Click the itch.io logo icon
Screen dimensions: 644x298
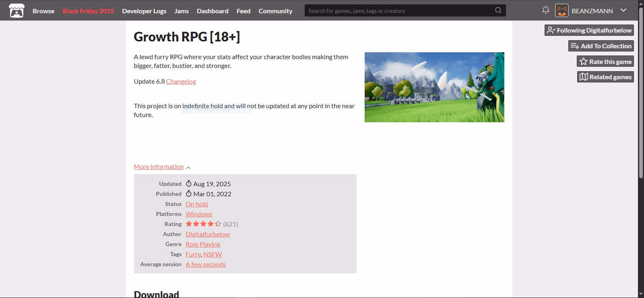coord(17,11)
